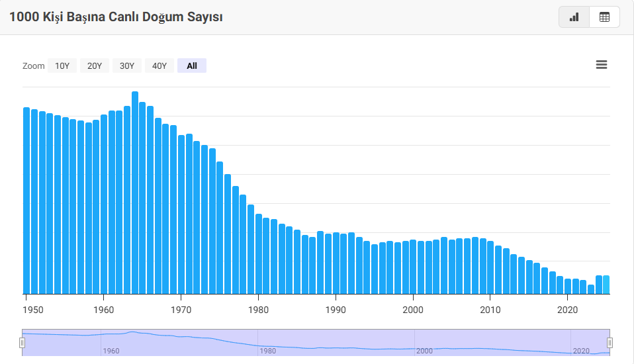Click the last light-blue bar at far right

pos(606,285)
